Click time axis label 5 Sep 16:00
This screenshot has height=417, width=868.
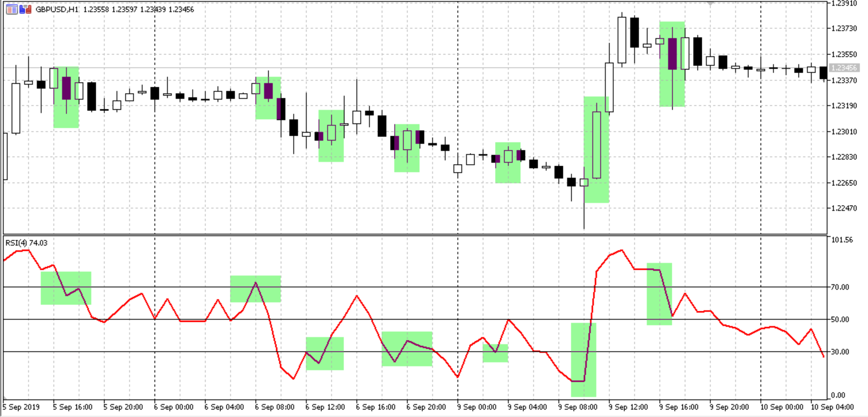73,407
